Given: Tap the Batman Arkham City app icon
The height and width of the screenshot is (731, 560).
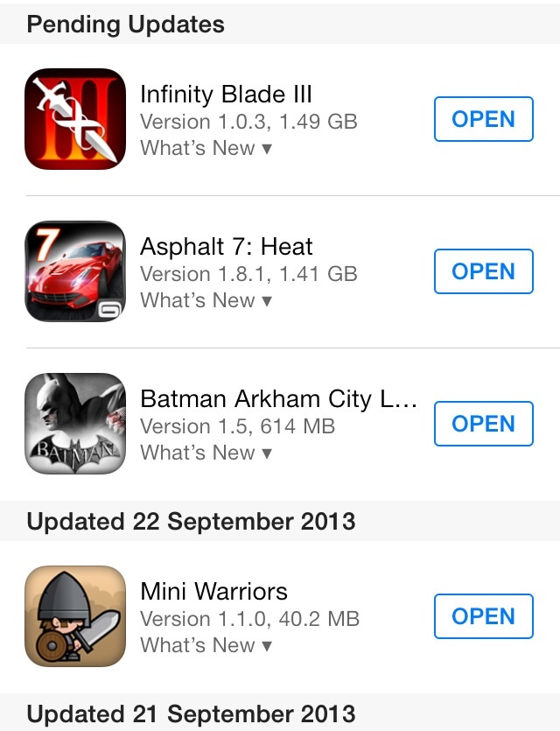Looking at the screenshot, I should [75, 424].
